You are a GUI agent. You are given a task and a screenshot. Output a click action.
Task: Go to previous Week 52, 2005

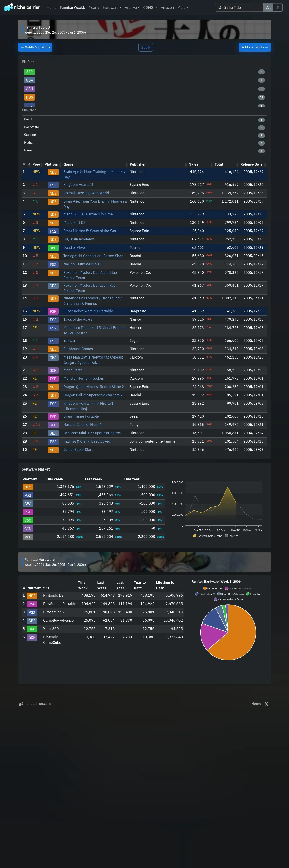(35, 47)
